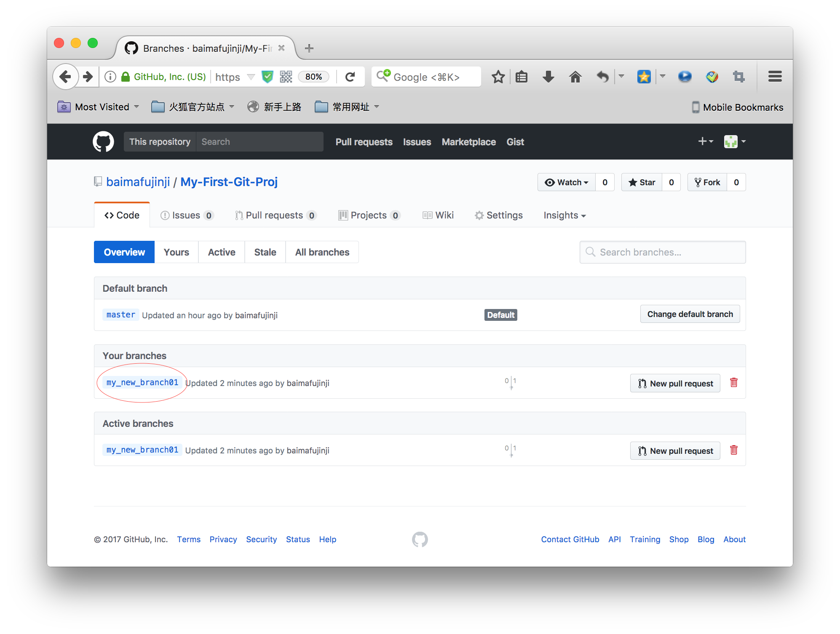Open the Settings repository tab

click(499, 215)
